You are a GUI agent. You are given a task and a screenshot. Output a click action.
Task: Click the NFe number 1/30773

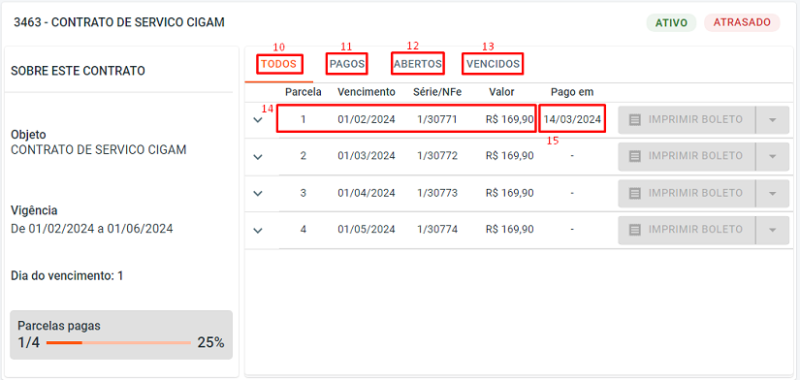click(437, 193)
